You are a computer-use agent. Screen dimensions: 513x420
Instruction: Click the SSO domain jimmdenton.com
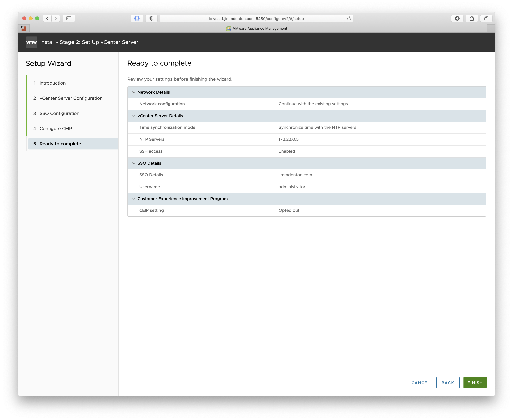point(295,175)
